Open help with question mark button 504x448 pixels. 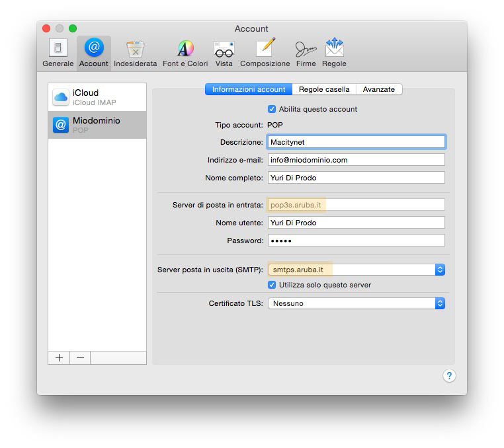tap(449, 375)
